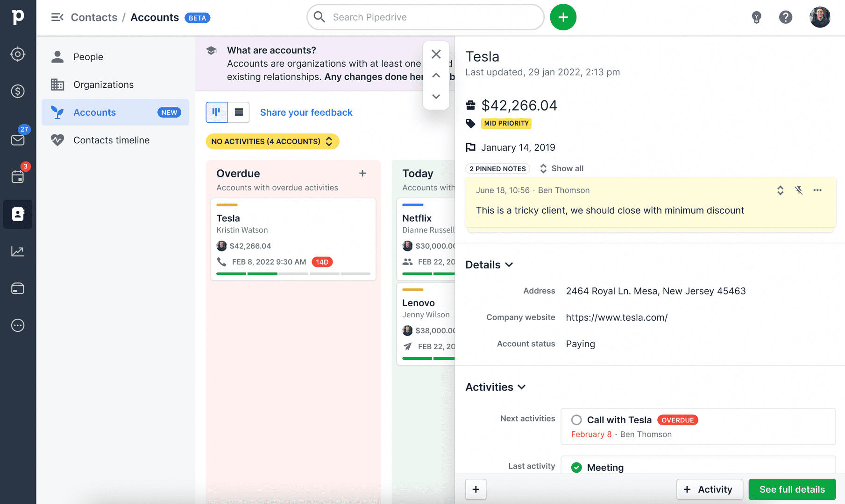Go to next account with down chevron
The height and width of the screenshot is (504, 845).
pos(436,96)
